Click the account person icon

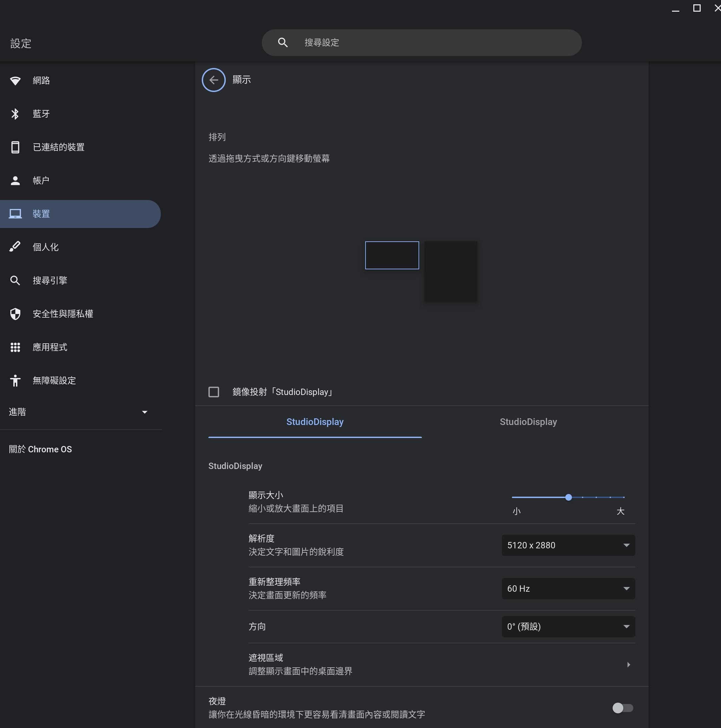tap(15, 180)
